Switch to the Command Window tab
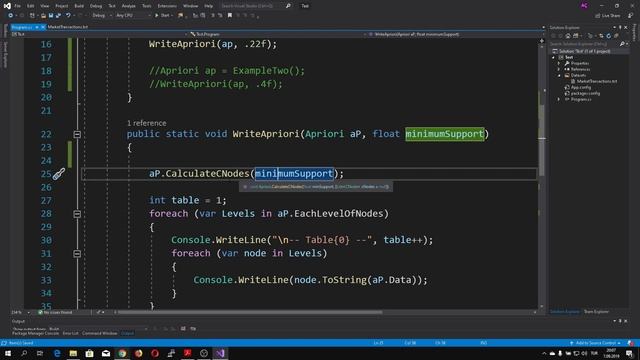The width and height of the screenshot is (640, 360). point(100,333)
